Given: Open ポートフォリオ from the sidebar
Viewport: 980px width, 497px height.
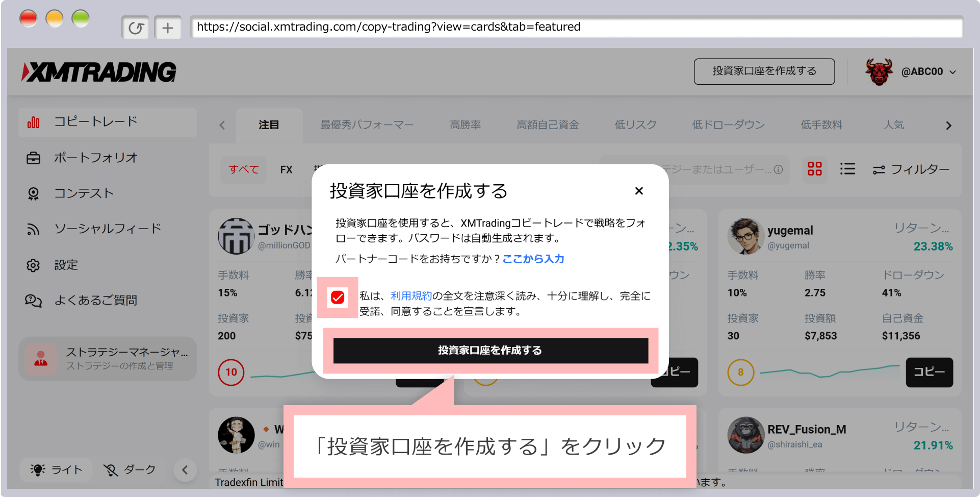Looking at the screenshot, I should pyautogui.click(x=96, y=158).
